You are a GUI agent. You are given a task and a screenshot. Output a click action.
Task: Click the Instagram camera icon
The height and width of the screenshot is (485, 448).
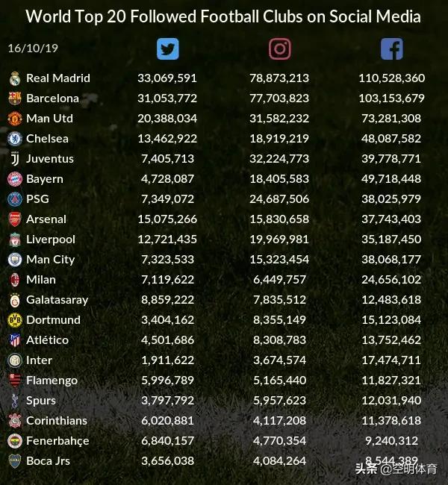[280, 48]
